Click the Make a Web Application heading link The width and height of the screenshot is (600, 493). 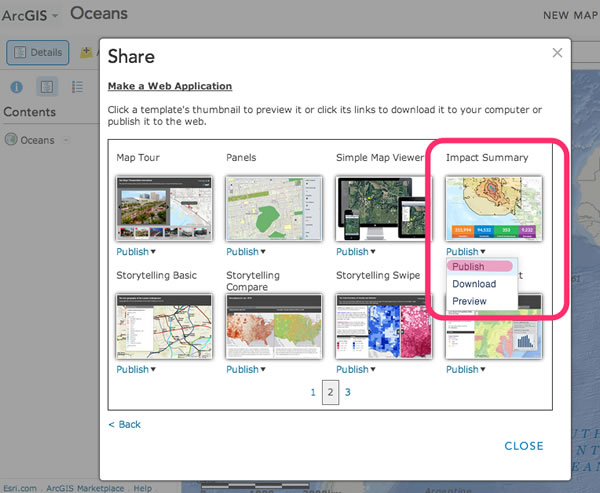(x=170, y=86)
